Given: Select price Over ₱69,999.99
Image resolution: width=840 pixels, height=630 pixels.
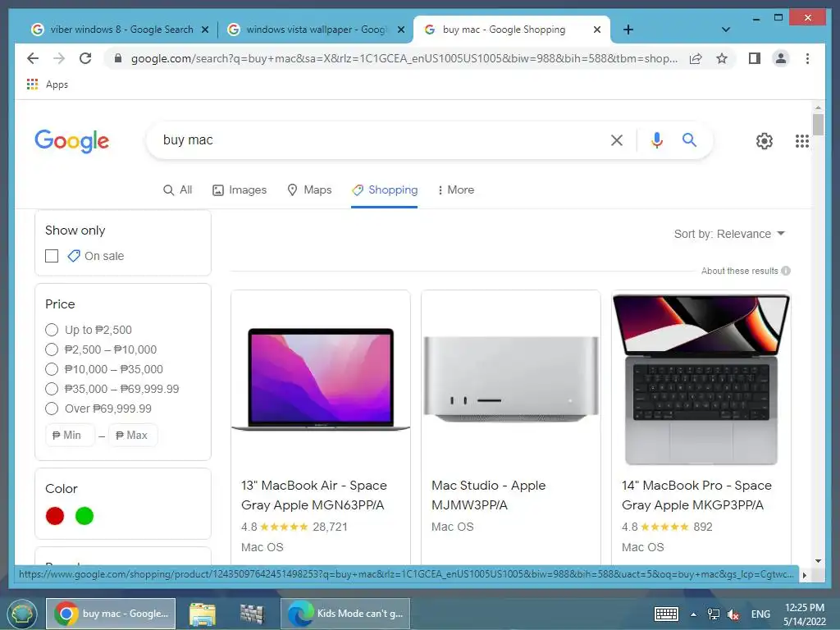Looking at the screenshot, I should (52, 409).
